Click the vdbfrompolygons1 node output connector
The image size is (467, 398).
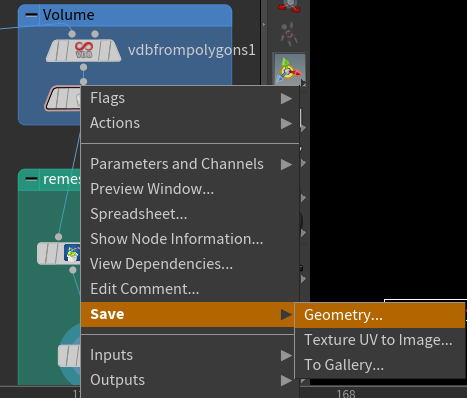(x=84, y=67)
